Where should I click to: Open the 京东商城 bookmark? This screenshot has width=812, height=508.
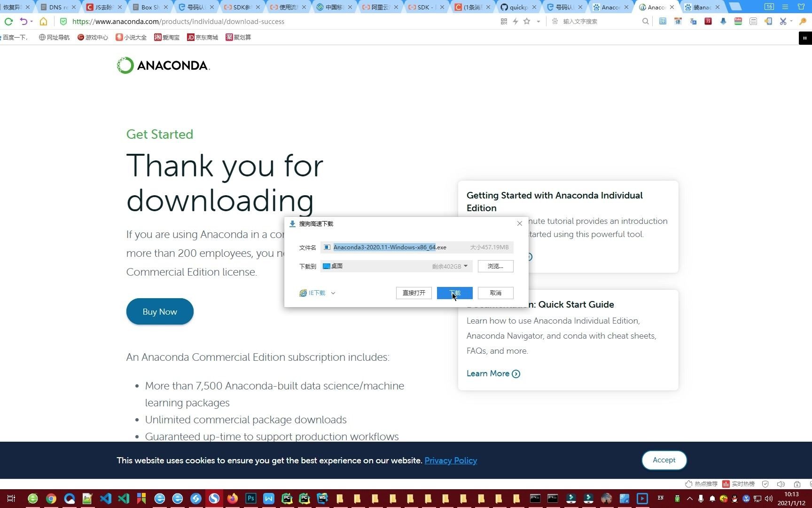[203, 37]
